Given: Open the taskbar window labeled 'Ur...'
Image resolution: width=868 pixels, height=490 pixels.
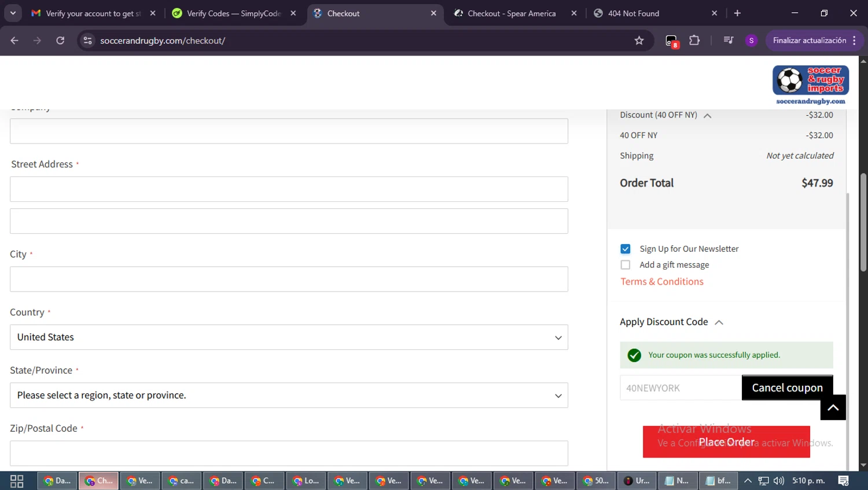Looking at the screenshot, I should click(x=637, y=481).
